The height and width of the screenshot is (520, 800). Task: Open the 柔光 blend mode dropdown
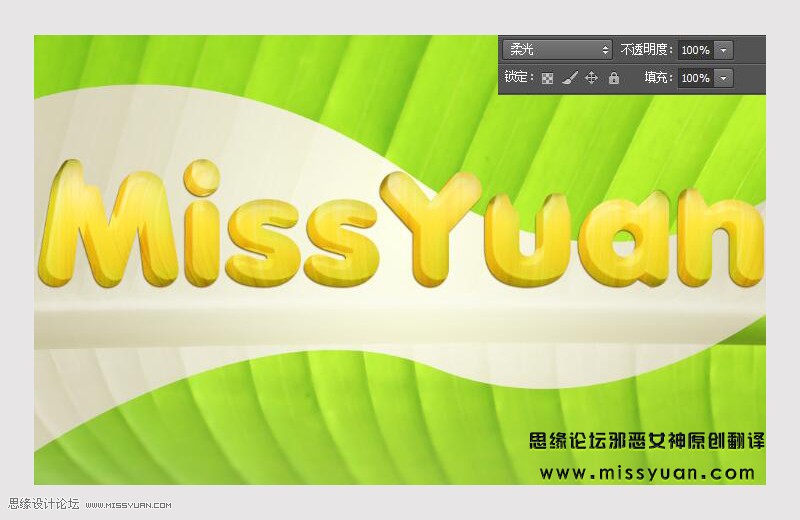click(x=557, y=49)
